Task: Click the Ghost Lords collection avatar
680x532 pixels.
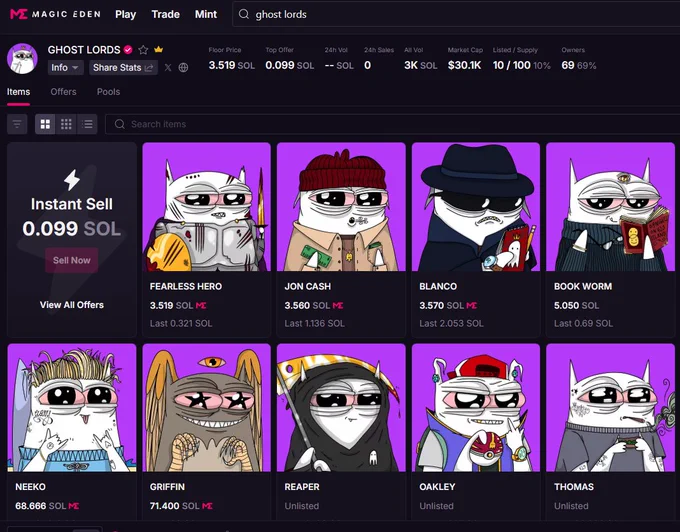Action: point(22,59)
